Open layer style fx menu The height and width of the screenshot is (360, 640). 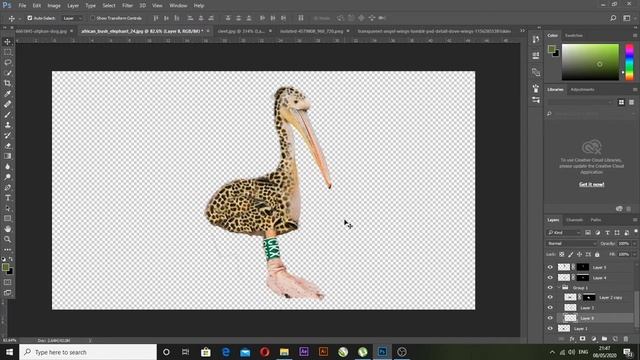click(572, 339)
